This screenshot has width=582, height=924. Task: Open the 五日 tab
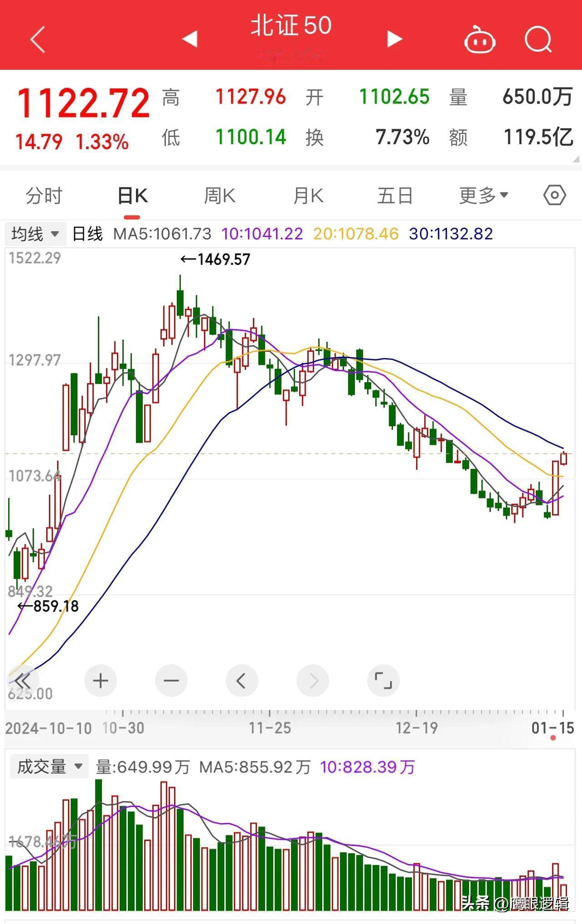coord(395,196)
